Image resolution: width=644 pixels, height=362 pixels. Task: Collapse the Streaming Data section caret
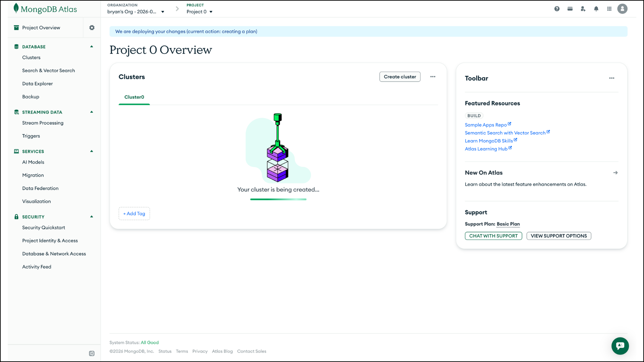point(92,112)
